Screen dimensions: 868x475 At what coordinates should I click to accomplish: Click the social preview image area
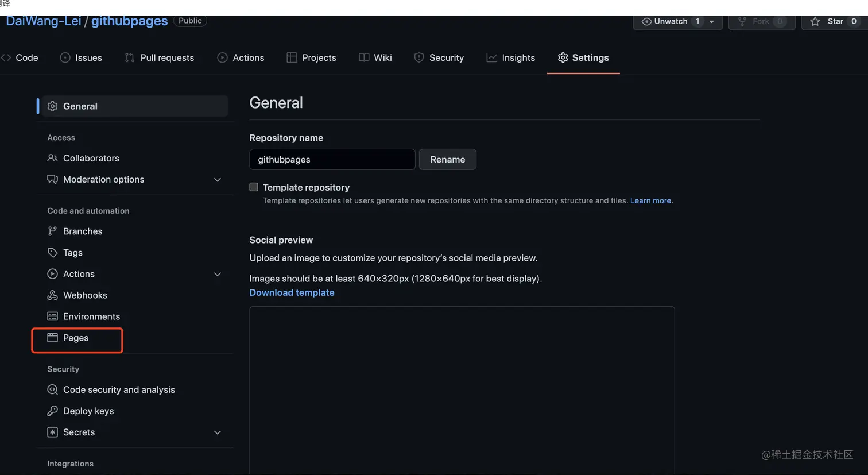462,391
